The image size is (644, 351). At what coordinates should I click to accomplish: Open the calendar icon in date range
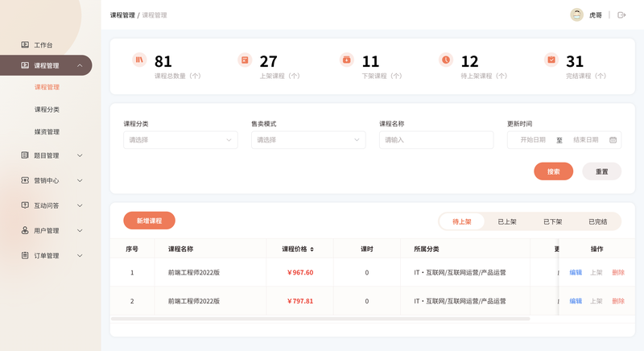pos(613,140)
